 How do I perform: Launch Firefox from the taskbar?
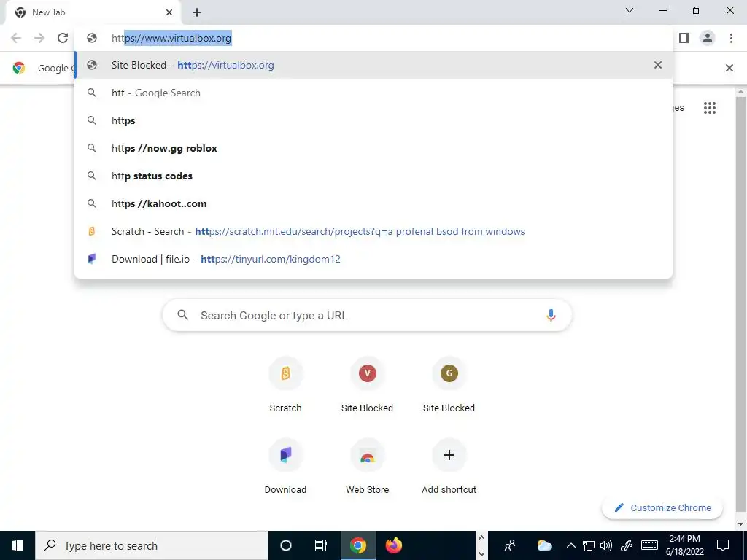click(x=393, y=545)
